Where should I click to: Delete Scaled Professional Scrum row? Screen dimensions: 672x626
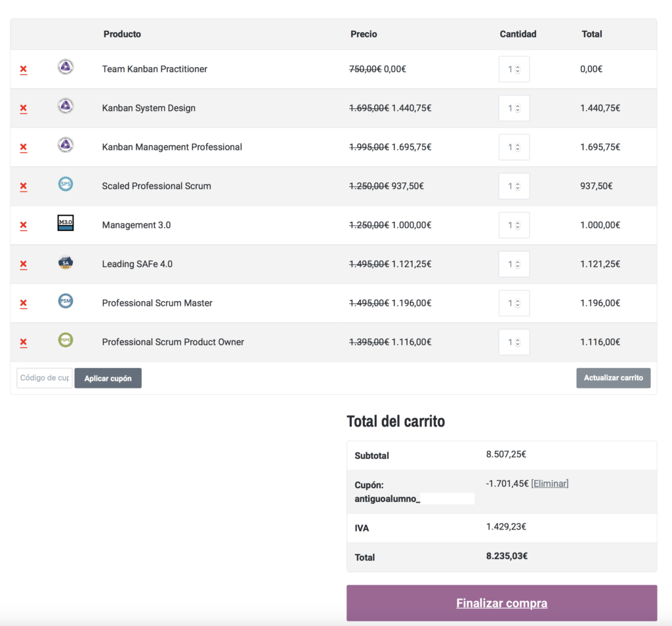pos(24,186)
